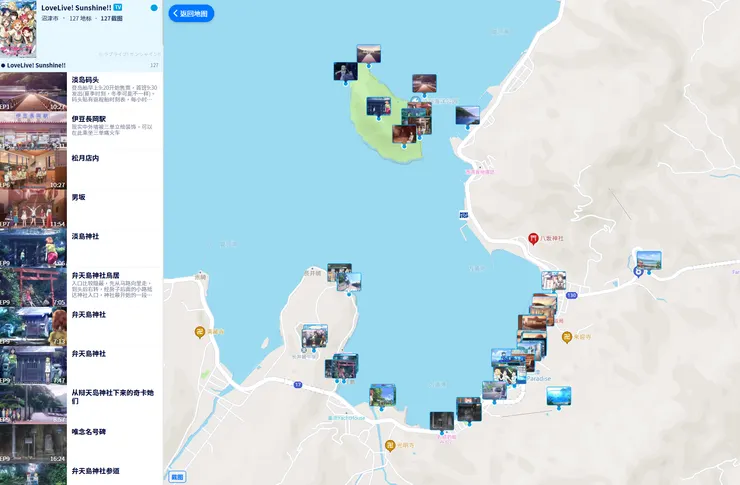Click the red 八坂神社 shrine pin
Screen dimensions: 740x485
[533, 239]
